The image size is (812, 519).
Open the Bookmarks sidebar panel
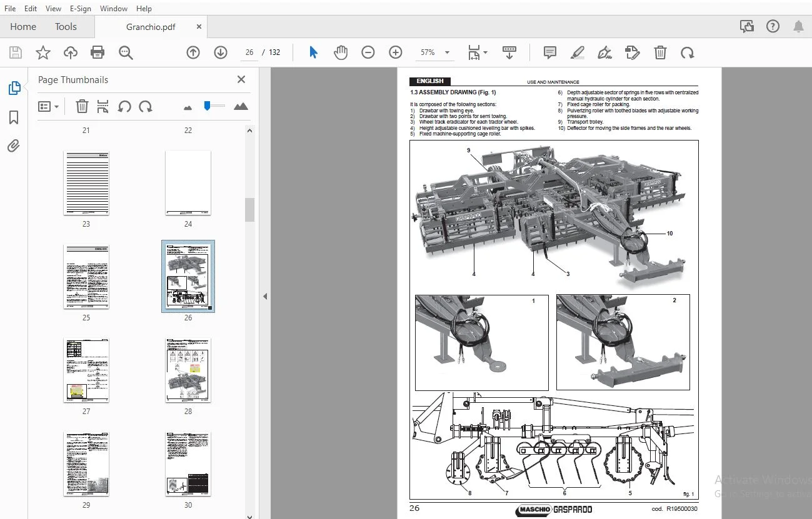[x=14, y=117]
